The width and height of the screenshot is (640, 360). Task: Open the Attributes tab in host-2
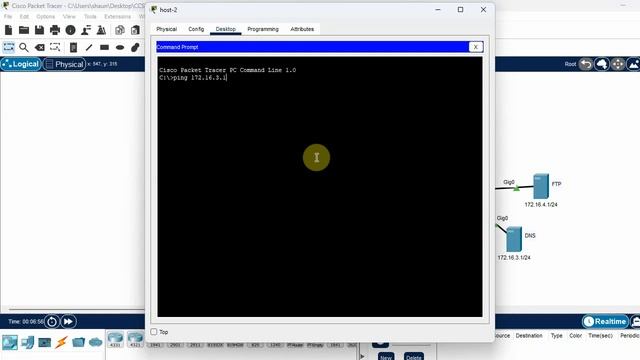point(302,29)
